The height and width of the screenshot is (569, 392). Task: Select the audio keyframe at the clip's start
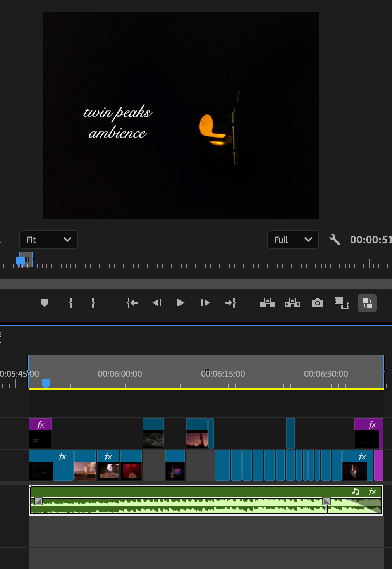tap(38, 501)
